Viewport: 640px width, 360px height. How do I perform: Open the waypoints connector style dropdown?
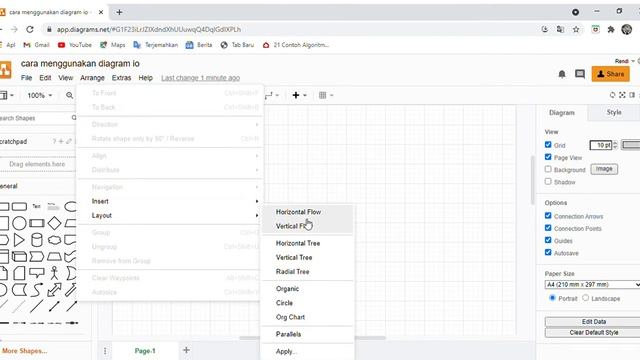(x=272, y=95)
